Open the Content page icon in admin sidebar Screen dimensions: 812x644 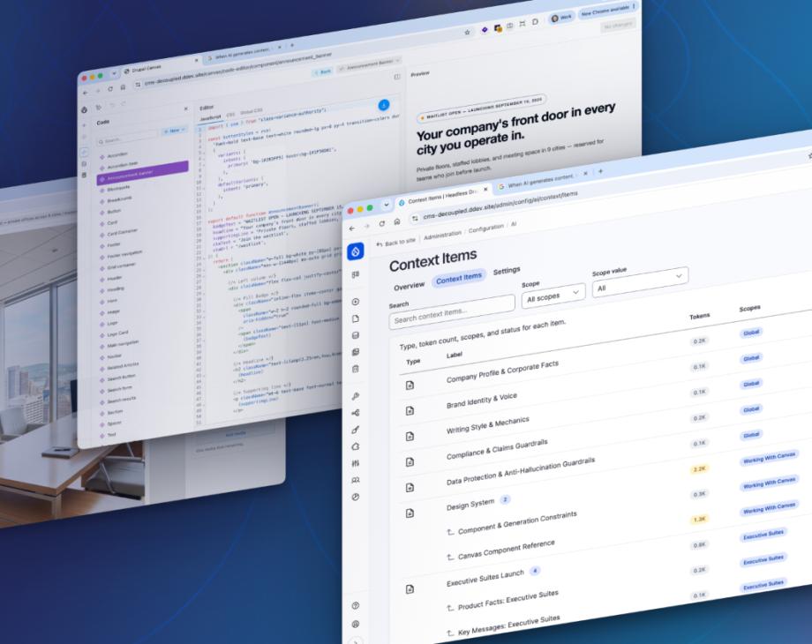coord(355,318)
